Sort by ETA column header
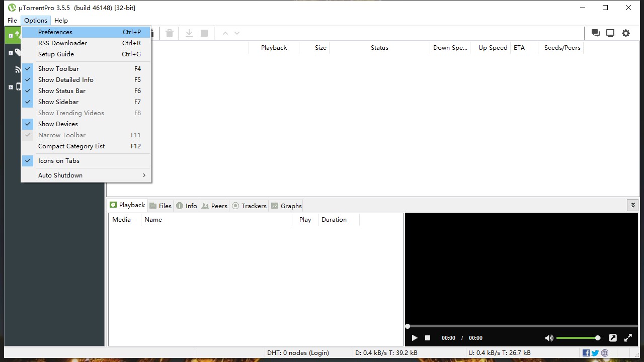Screen dimensions: 644x362 point(523,48)
